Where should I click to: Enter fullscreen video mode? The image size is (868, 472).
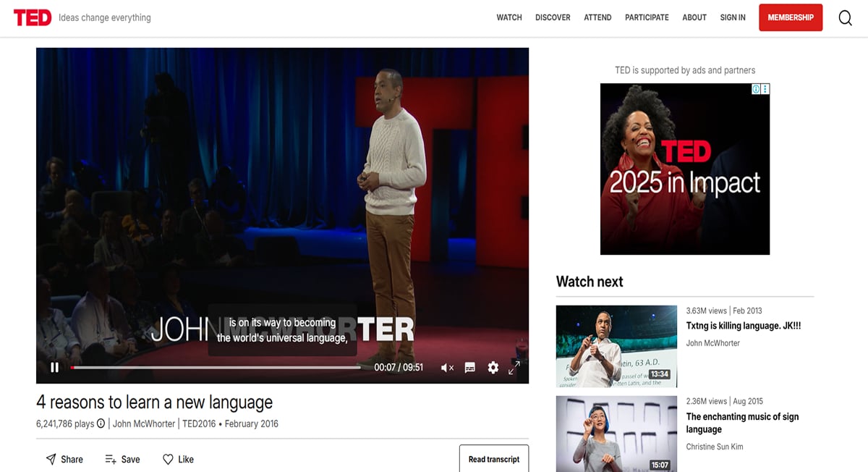(514, 368)
